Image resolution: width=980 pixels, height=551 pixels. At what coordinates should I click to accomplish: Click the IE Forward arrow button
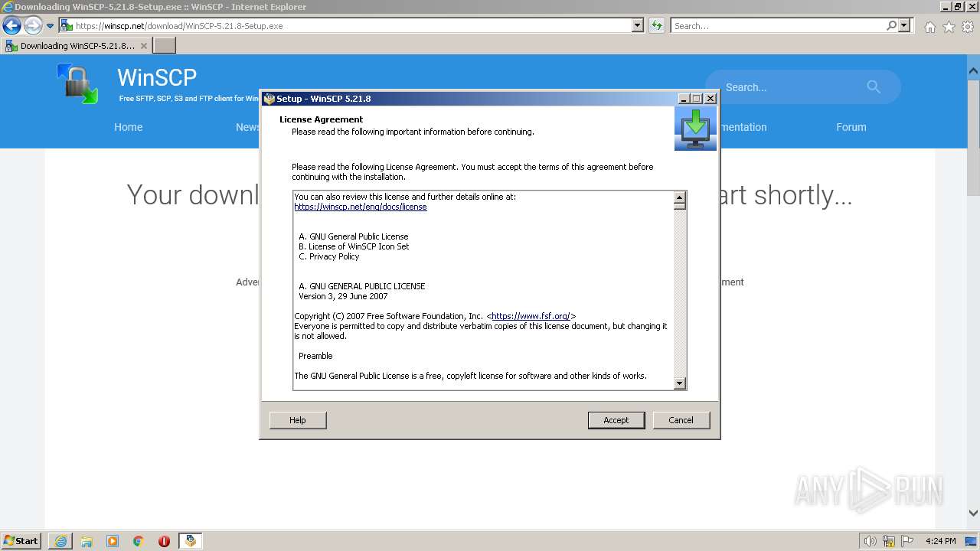33,26
